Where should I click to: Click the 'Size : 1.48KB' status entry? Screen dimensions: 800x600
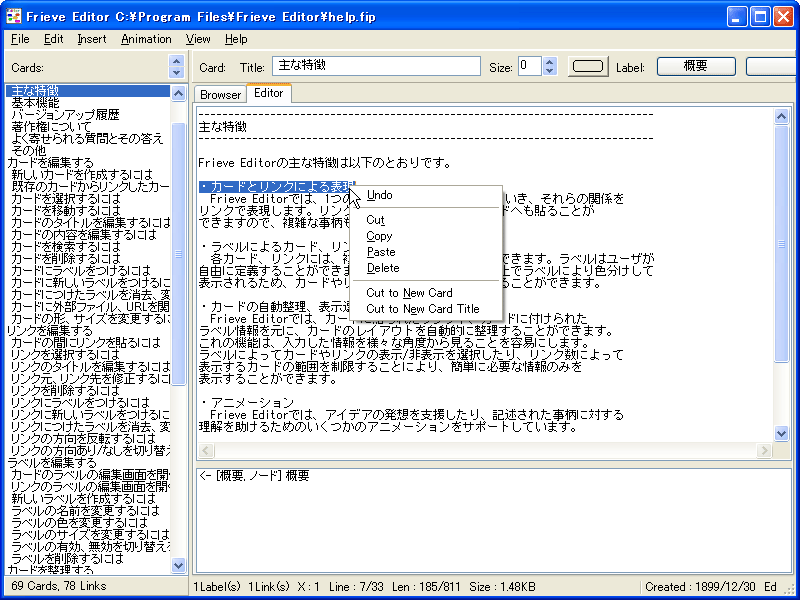pyautogui.click(x=503, y=587)
